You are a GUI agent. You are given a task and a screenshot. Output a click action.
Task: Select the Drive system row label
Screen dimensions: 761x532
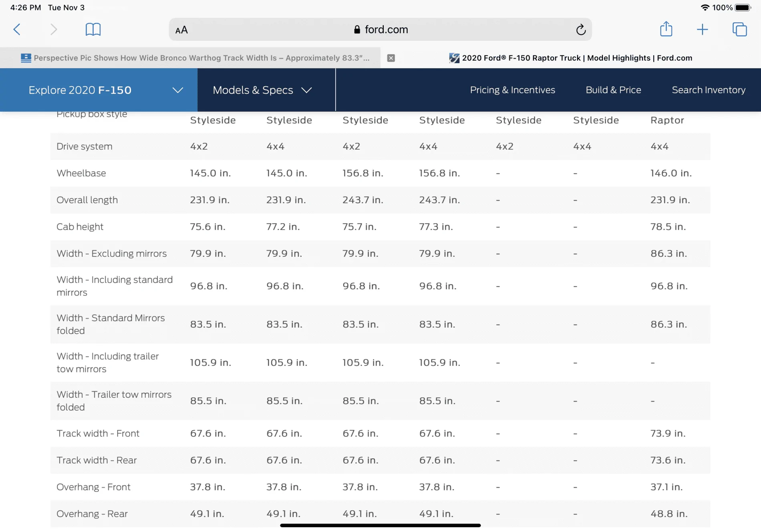(x=85, y=146)
